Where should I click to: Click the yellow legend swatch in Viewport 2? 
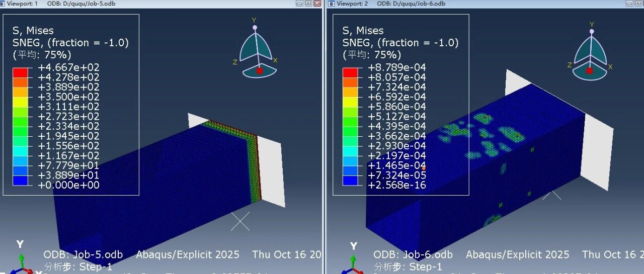tap(350, 102)
